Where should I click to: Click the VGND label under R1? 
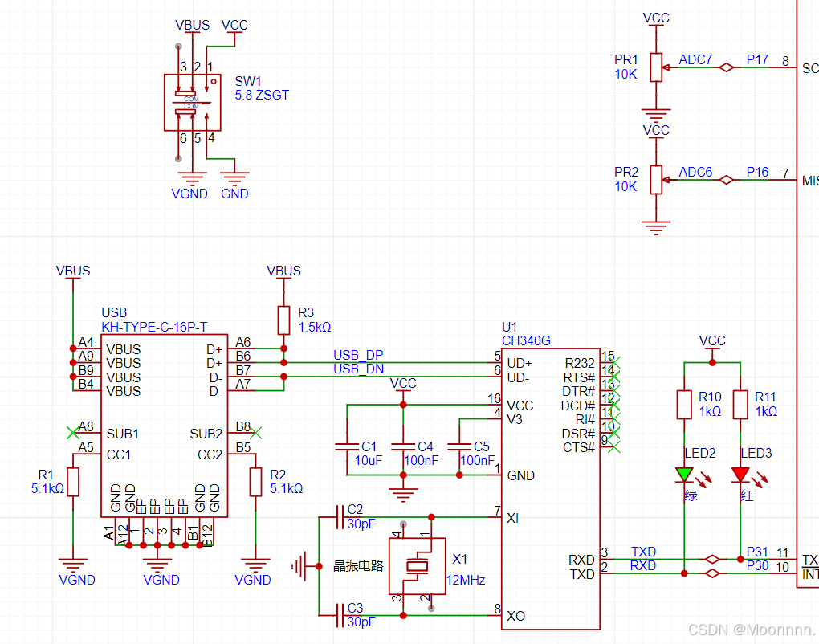(x=77, y=581)
